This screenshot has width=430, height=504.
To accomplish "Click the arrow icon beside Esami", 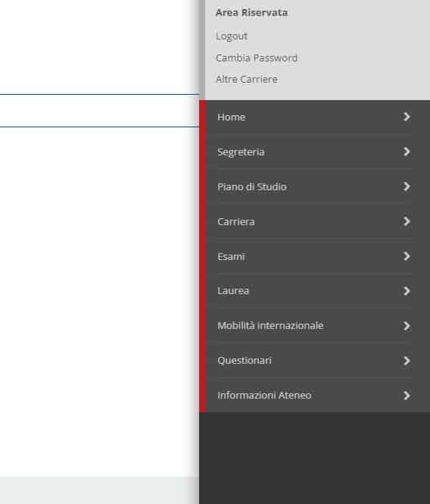I will pos(407,256).
